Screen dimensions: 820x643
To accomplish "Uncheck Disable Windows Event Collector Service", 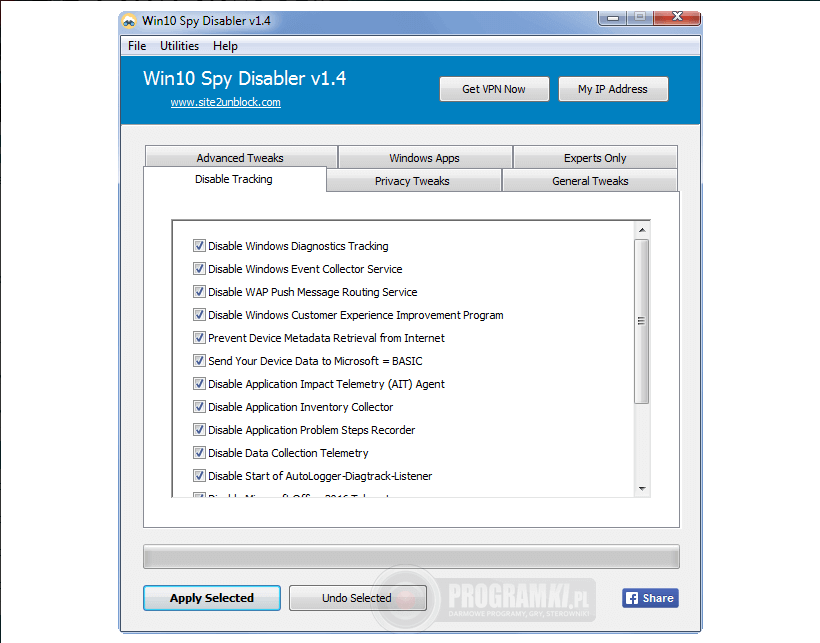I will [x=199, y=269].
